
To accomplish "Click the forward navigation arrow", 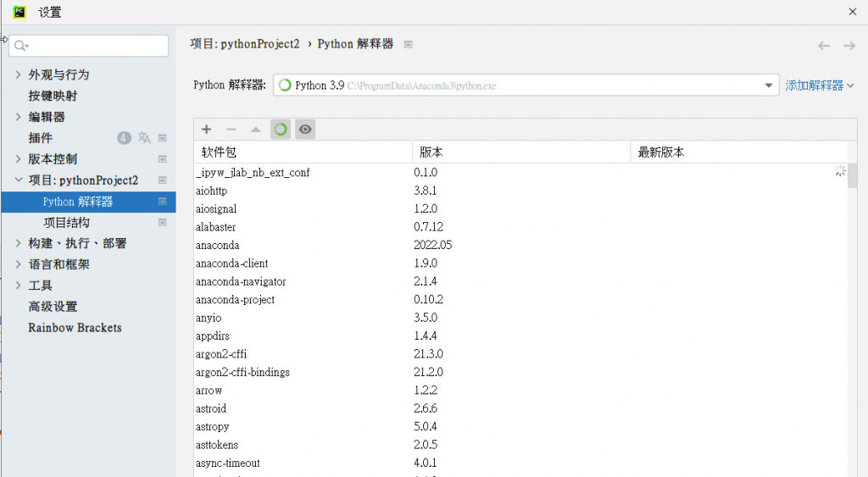I will pos(849,46).
